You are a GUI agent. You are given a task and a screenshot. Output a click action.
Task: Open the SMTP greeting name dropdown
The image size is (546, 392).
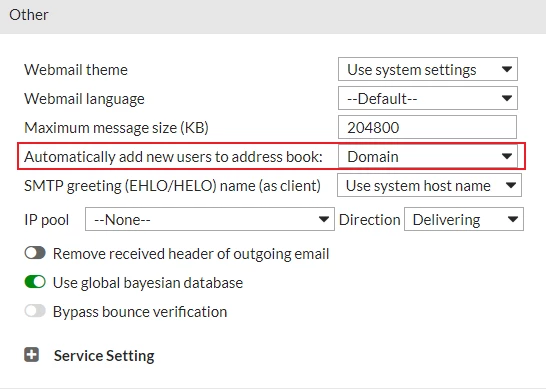click(429, 185)
